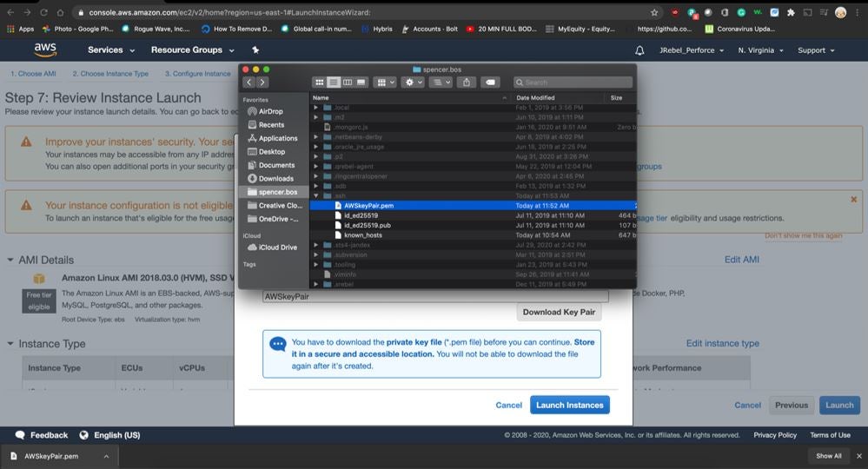Collapse AMI Details section
This screenshot has height=469, width=868.
tap(10, 260)
